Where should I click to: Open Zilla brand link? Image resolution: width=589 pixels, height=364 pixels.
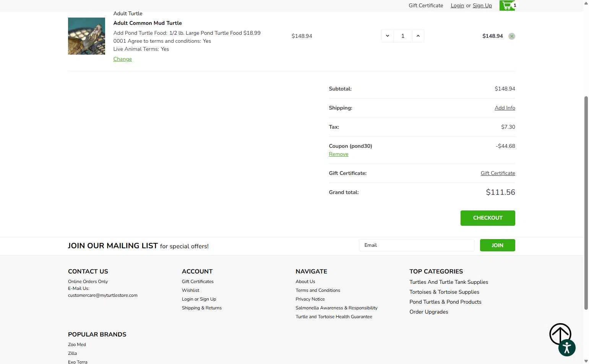(72, 353)
